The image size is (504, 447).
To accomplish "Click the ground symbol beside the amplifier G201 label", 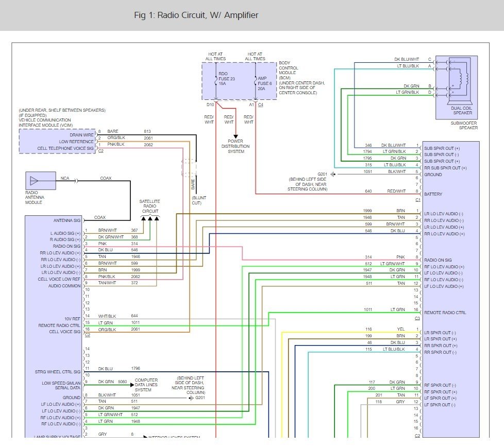I will 333,175.
